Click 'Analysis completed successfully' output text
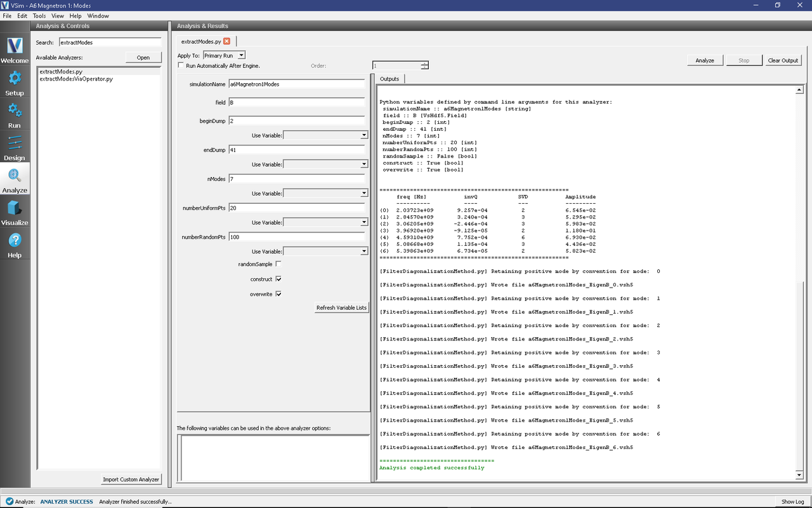 [431, 468]
